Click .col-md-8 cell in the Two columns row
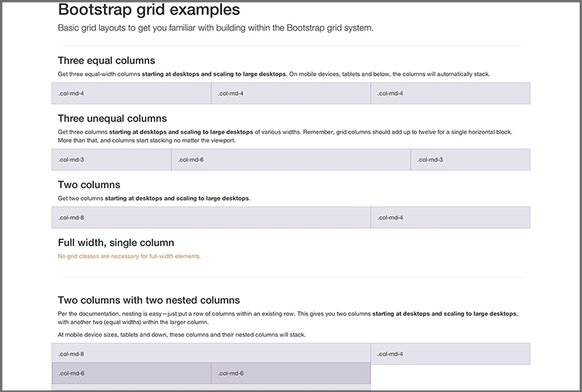This screenshot has width=582, height=392. [x=211, y=217]
